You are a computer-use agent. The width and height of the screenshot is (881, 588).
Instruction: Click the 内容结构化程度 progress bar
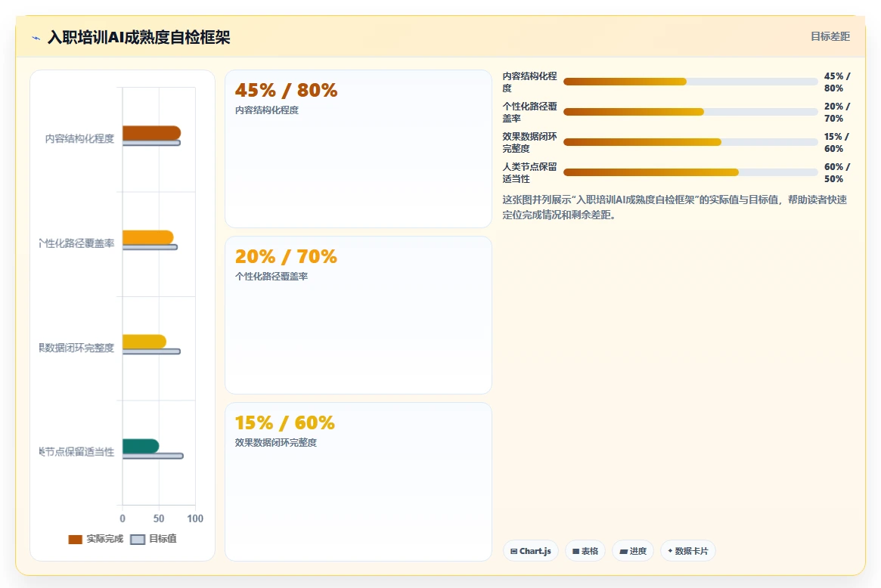[x=690, y=82]
